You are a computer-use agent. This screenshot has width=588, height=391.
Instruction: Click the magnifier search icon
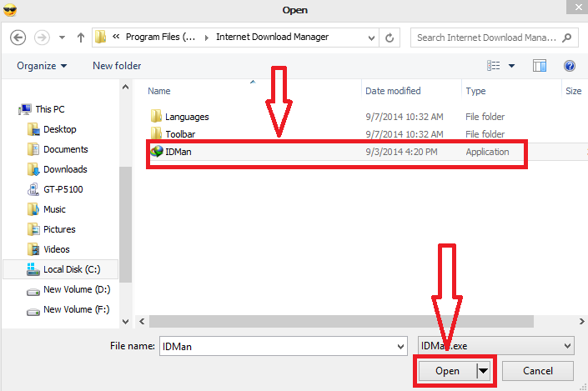pos(567,38)
